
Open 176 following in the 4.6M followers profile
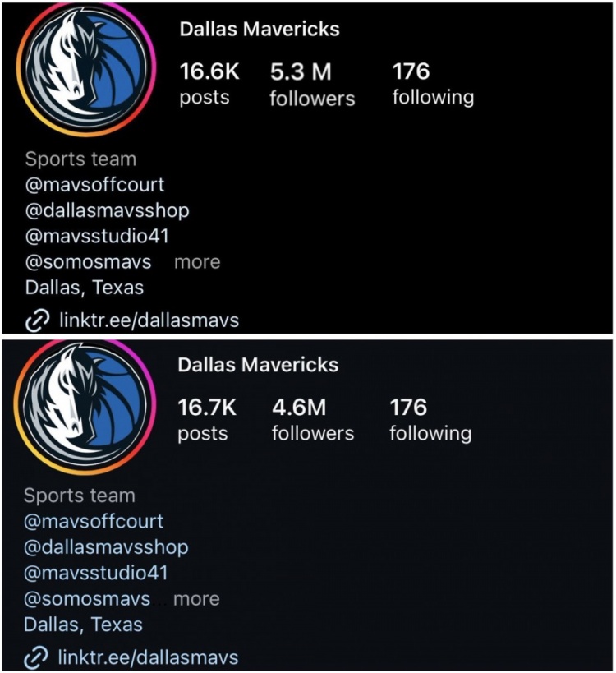coord(430,419)
